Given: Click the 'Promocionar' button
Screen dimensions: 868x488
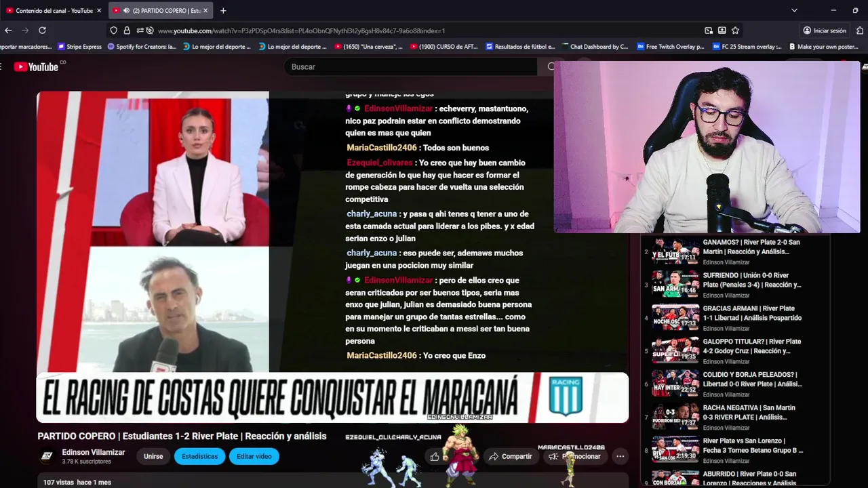Looking at the screenshot, I should [575, 457].
